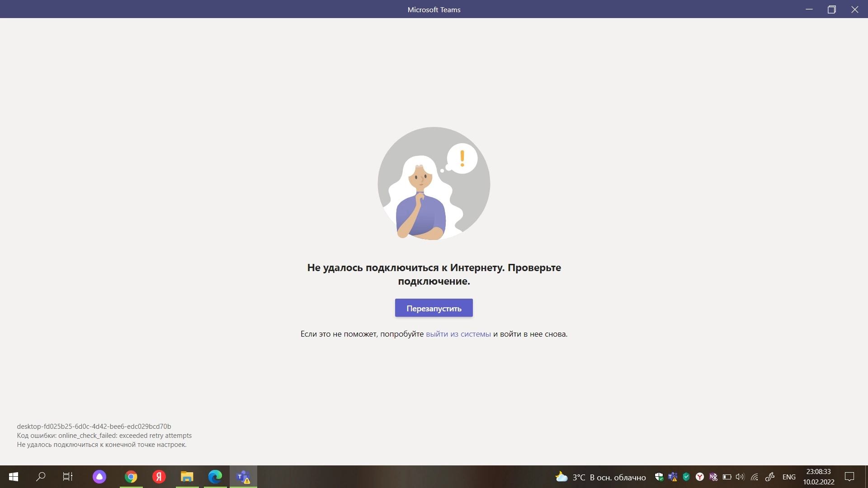Click the Перезапустить restart button
The height and width of the screenshot is (488, 868).
434,308
